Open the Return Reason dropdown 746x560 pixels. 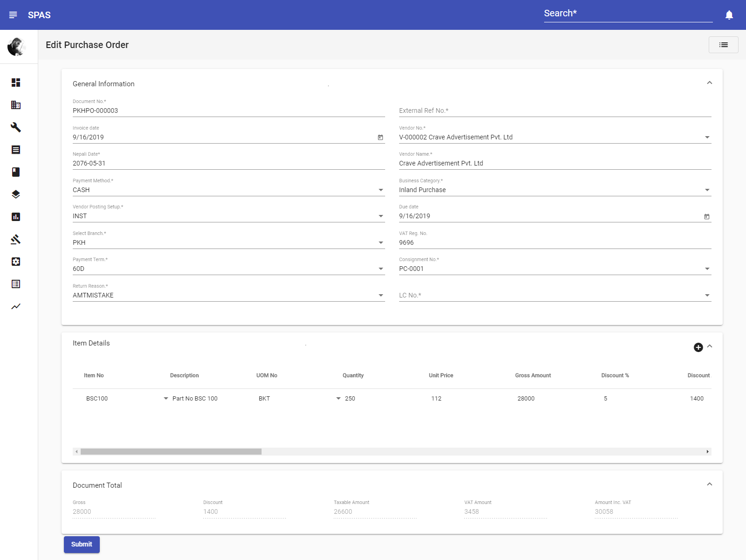pyautogui.click(x=381, y=296)
